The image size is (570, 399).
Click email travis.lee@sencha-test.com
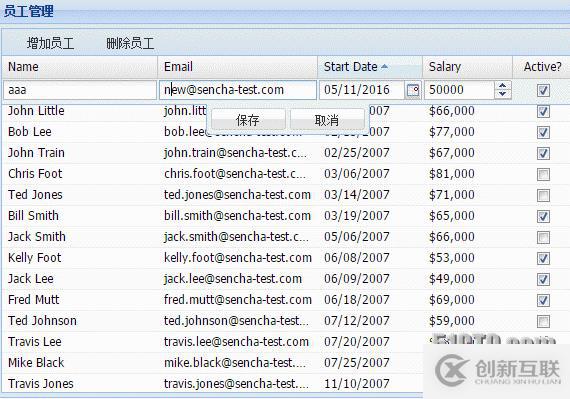pyautogui.click(x=236, y=342)
